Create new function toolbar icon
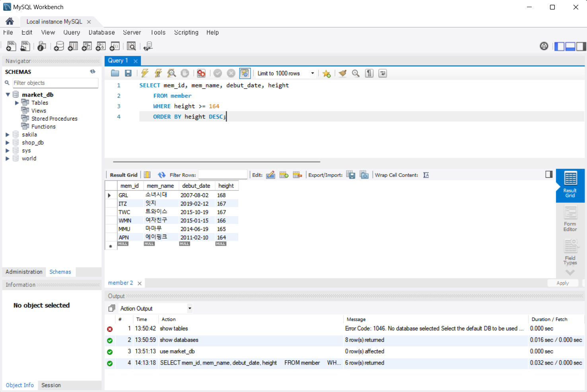The height and width of the screenshot is (392, 587). click(115, 46)
